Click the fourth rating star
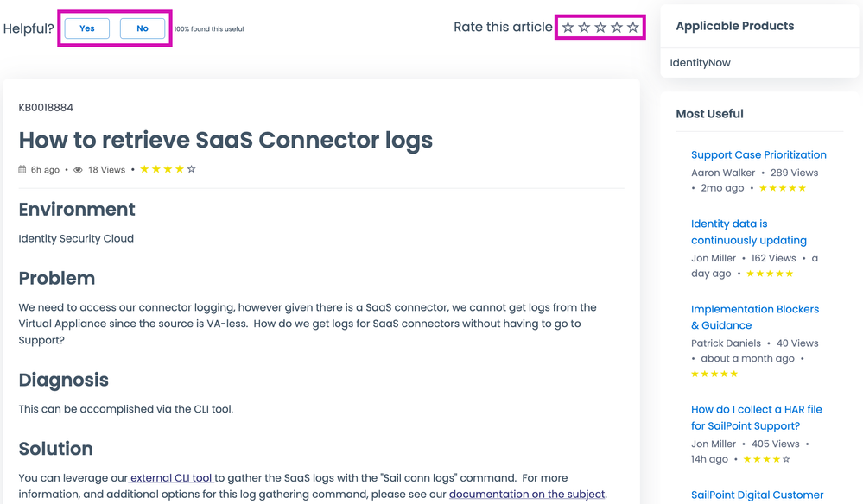Viewport: 863px width, 504px height. (x=617, y=28)
